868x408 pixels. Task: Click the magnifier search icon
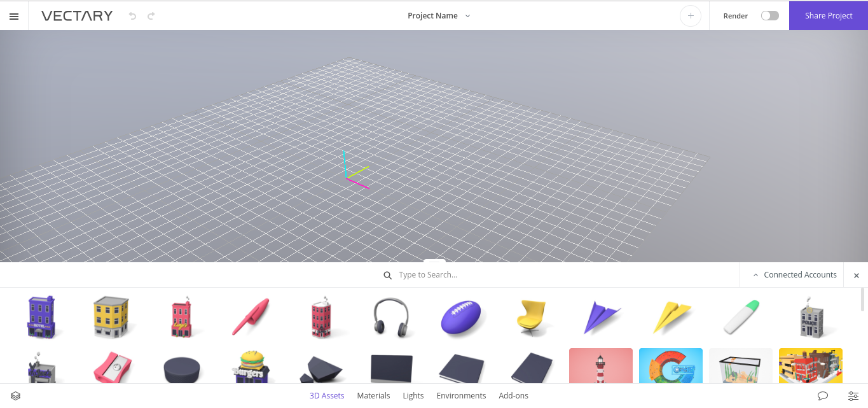tap(387, 276)
